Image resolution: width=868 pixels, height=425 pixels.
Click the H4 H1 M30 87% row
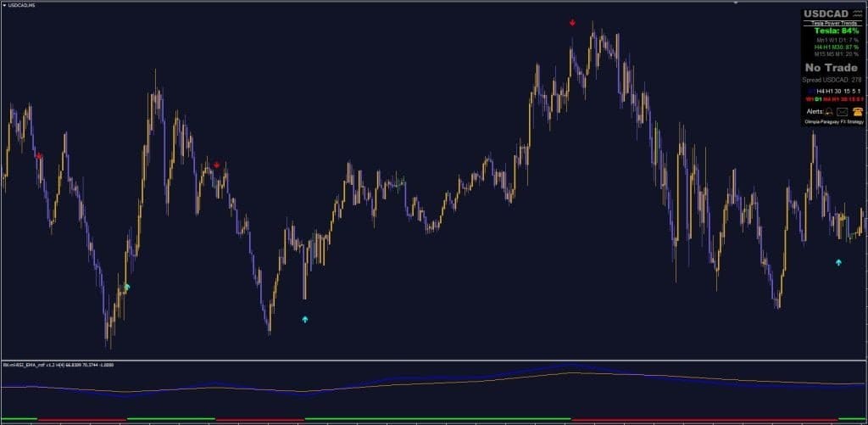coord(832,47)
